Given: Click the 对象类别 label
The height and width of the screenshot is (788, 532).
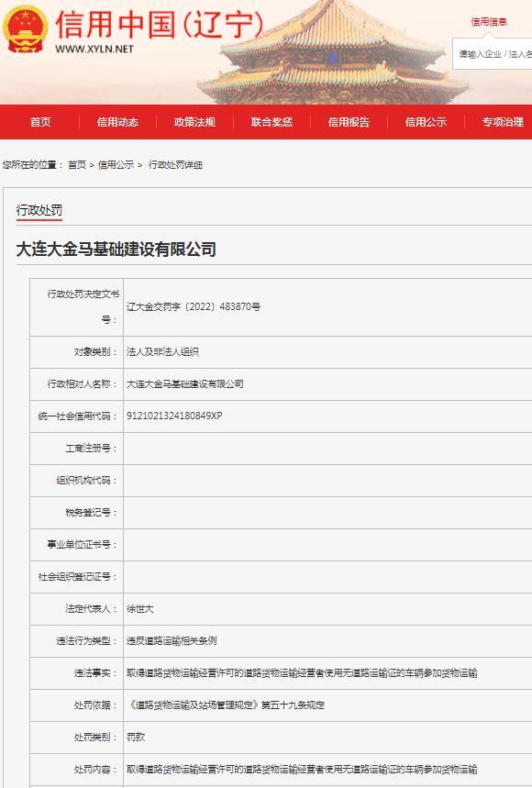Looking at the screenshot, I should 95,351.
